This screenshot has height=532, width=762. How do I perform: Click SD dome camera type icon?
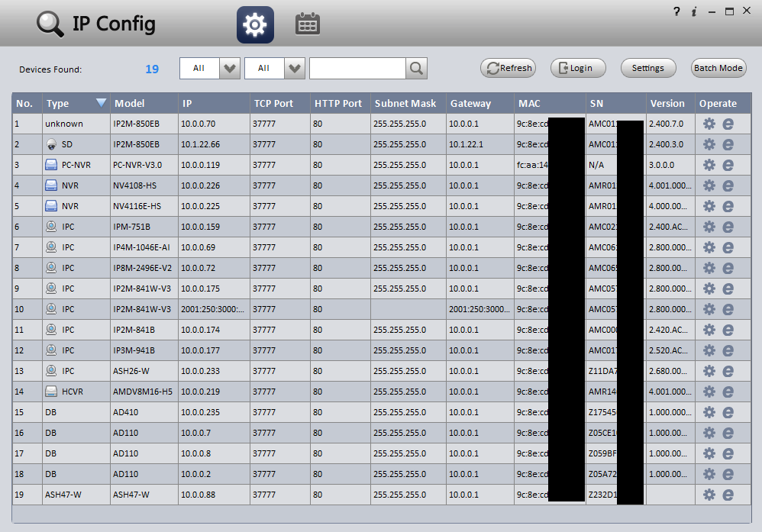coord(51,144)
